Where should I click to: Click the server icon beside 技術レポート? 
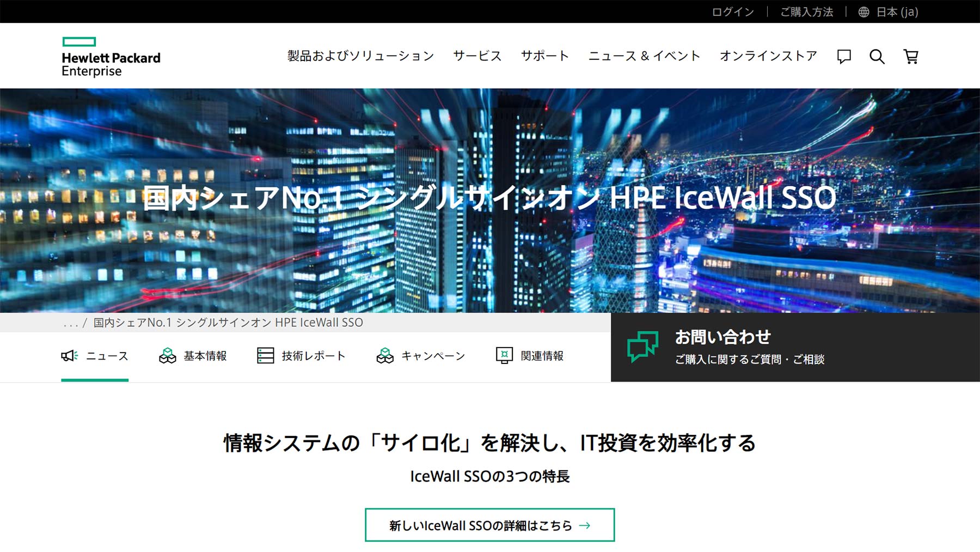point(265,356)
